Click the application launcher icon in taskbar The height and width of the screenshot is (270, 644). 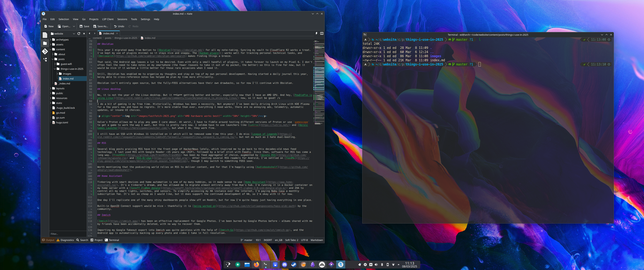pyautogui.click(x=228, y=265)
